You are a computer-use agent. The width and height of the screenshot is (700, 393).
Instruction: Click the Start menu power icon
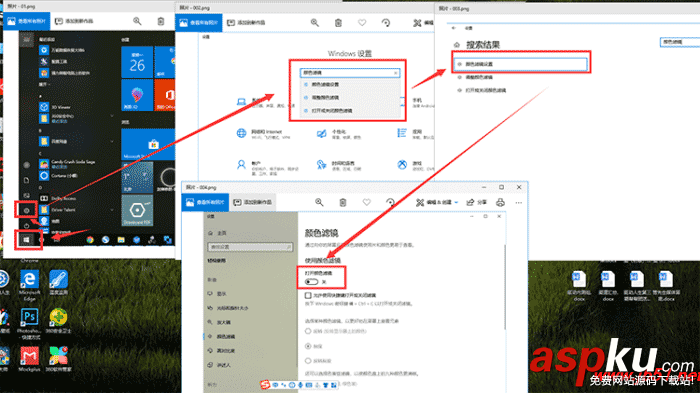pos(26,226)
